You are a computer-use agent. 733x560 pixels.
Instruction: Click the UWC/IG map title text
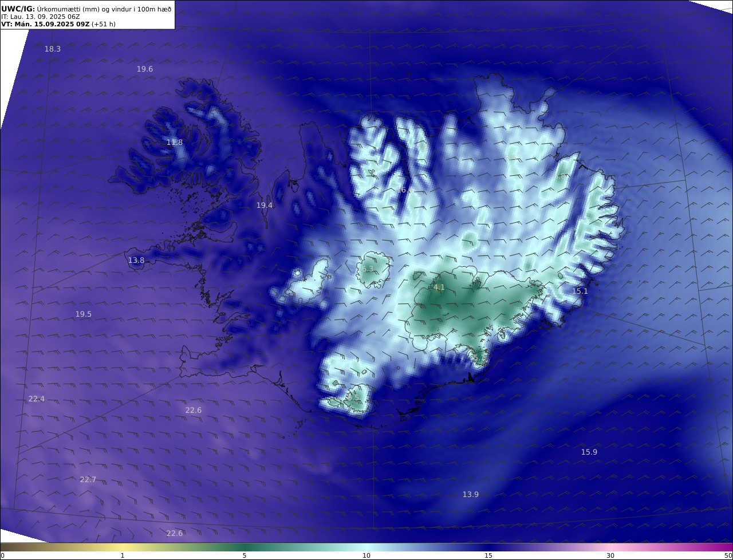(86, 9)
